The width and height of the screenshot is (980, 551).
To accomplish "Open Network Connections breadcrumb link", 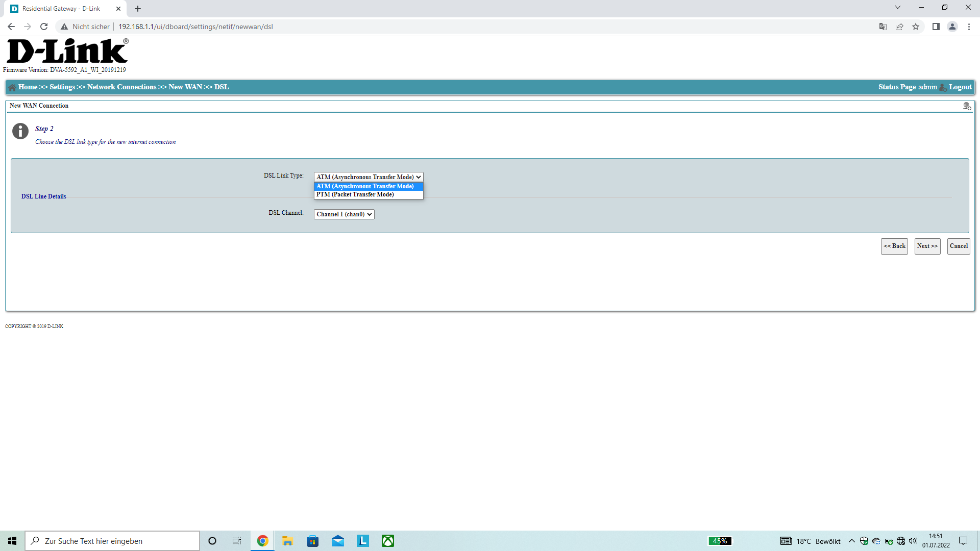I will 121,87.
